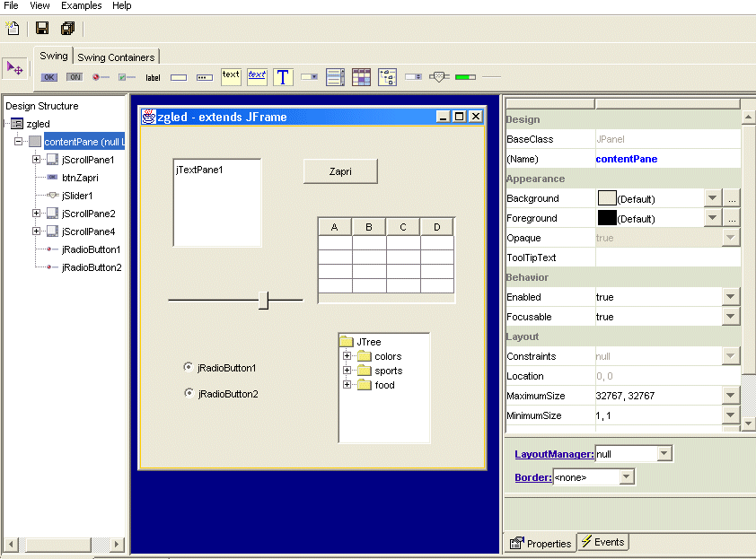Pick the JCheckBox palette component
Screen dimensions: 756x559
(x=127, y=77)
